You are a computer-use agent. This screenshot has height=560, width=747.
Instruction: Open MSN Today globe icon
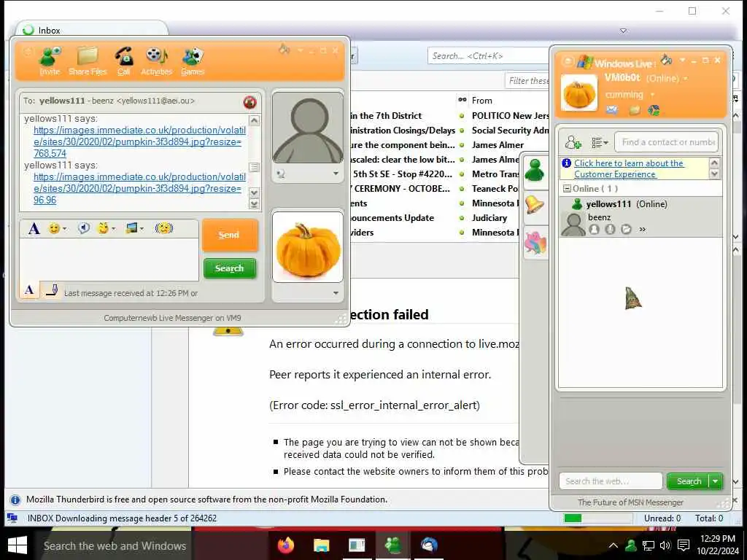coord(654,111)
